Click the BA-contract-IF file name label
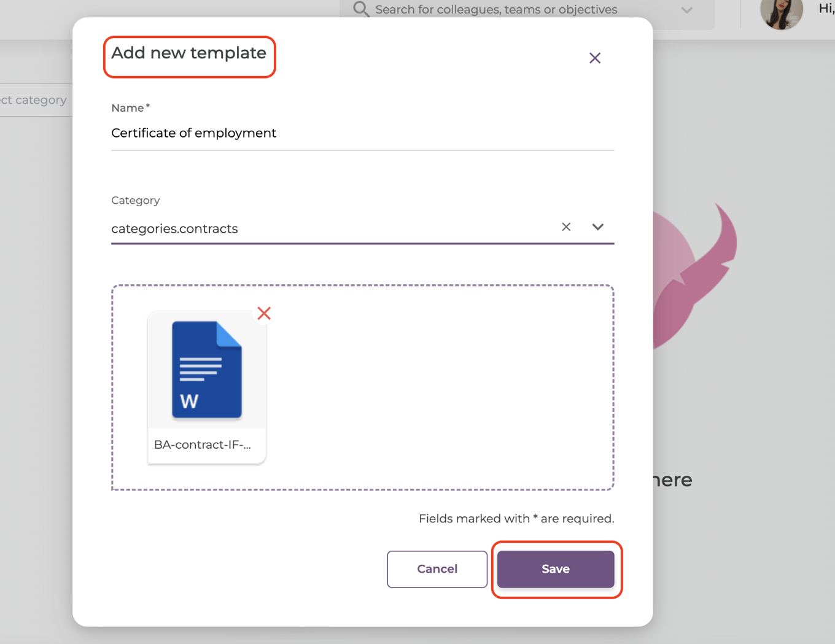The width and height of the screenshot is (835, 644). [202, 444]
